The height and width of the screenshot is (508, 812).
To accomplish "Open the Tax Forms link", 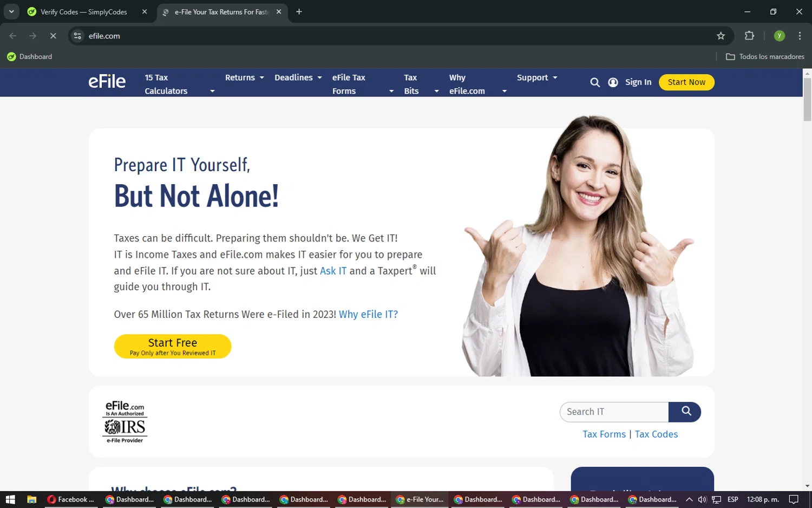I will tap(604, 434).
